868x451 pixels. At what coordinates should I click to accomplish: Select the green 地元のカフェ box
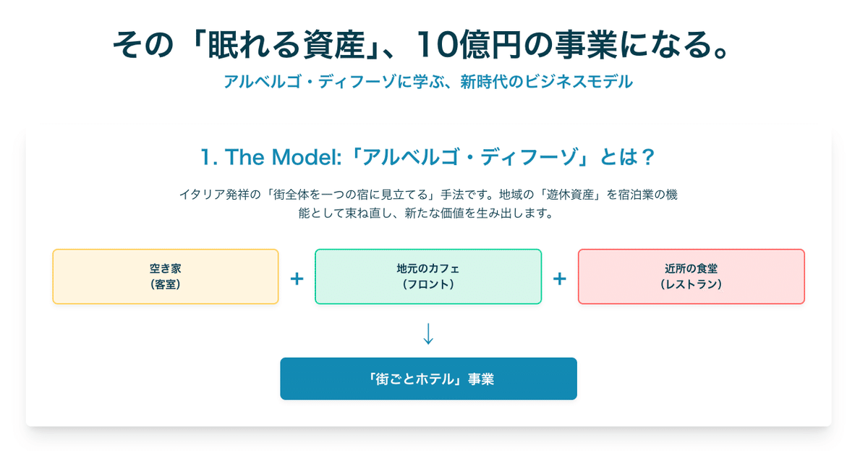[428, 277]
